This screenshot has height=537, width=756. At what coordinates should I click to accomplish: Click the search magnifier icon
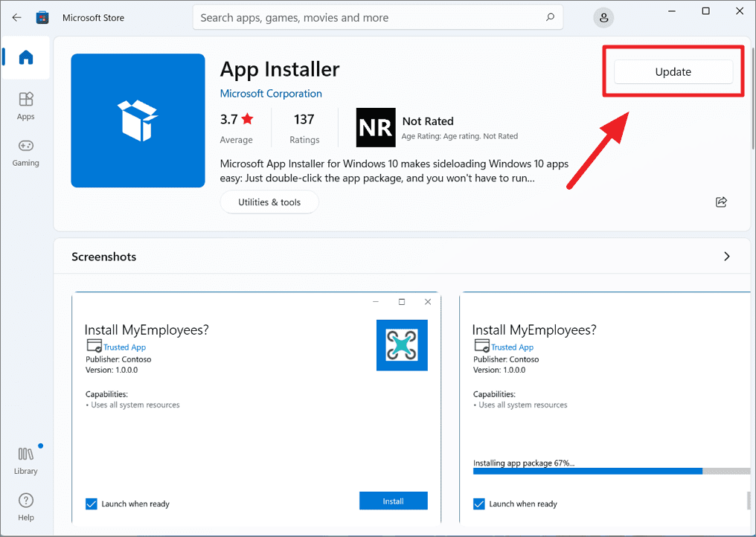(x=550, y=17)
